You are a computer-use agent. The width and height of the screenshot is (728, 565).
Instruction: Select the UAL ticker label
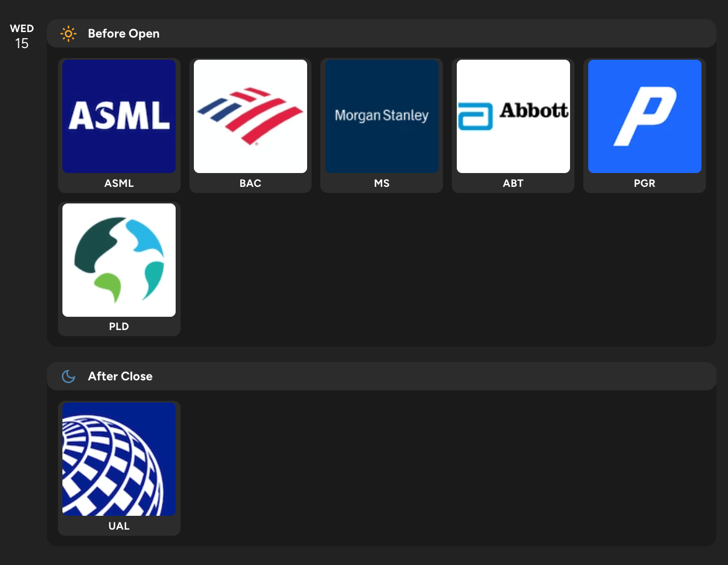tap(119, 526)
